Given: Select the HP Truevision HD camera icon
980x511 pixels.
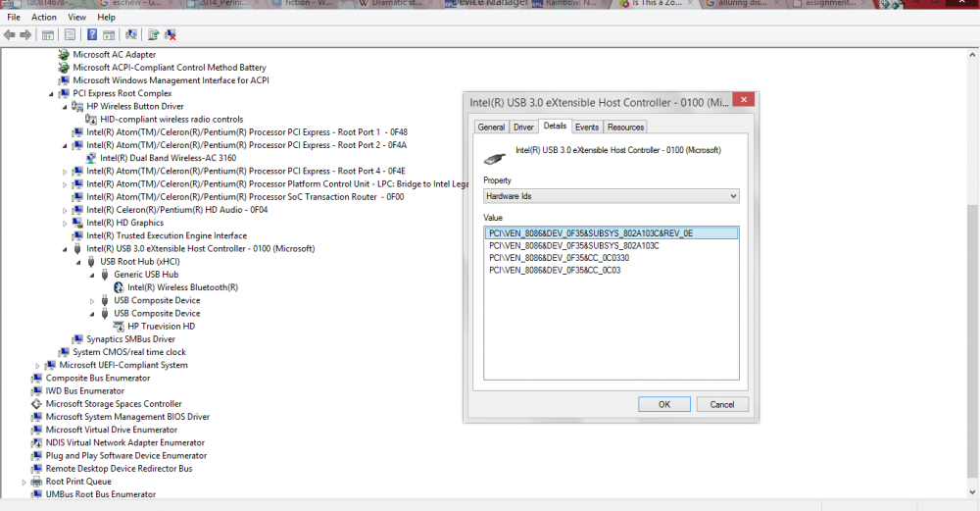Looking at the screenshot, I should pyautogui.click(x=119, y=327).
